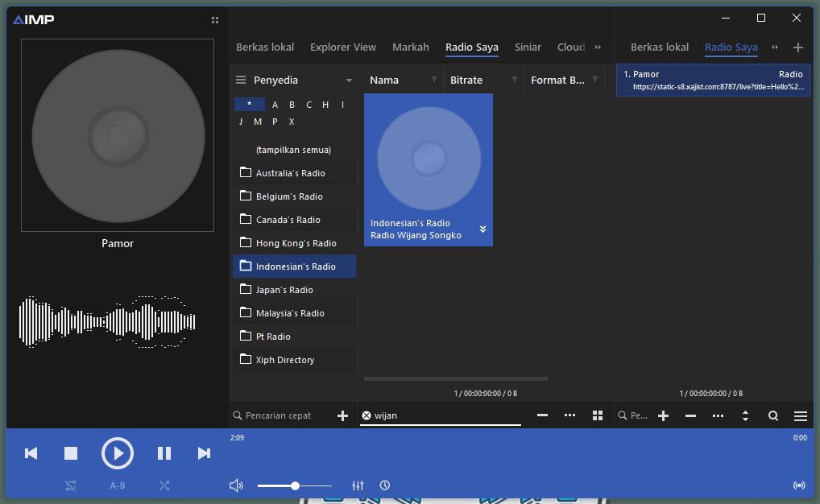Toggle A-B repeat section
Image resolution: width=820 pixels, height=504 pixels.
coord(117,485)
